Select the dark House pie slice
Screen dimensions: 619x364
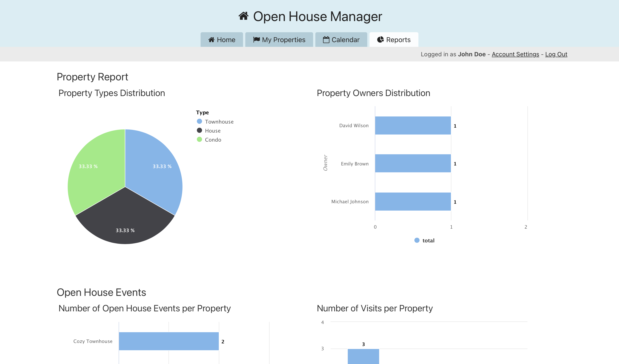(125, 219)
